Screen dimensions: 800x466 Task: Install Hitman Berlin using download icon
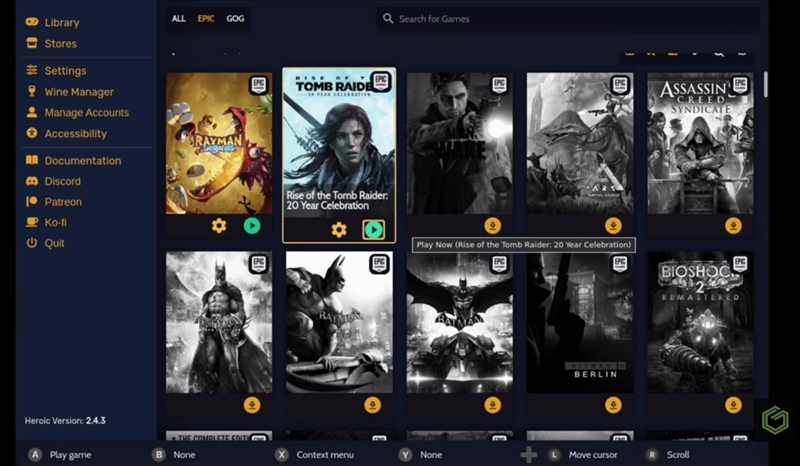[x=613, y=405]
